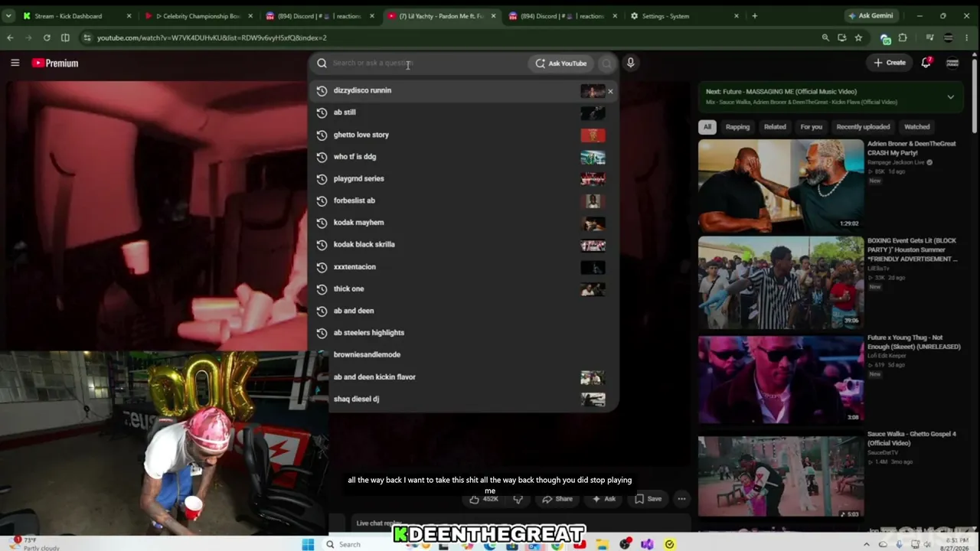Screen dimensions: 980x551
Task: Open 'Sauce Walka - Ghetto Gospel 4' title link
Action: pos(911,439)
